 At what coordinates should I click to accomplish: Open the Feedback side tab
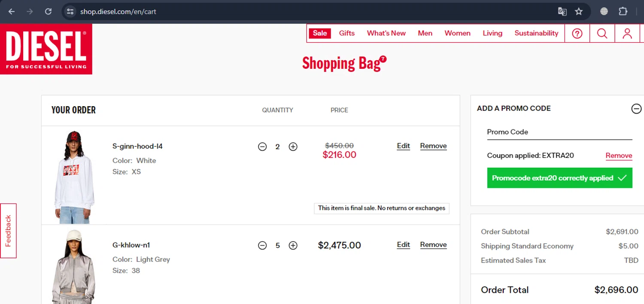tap(8, 231)
